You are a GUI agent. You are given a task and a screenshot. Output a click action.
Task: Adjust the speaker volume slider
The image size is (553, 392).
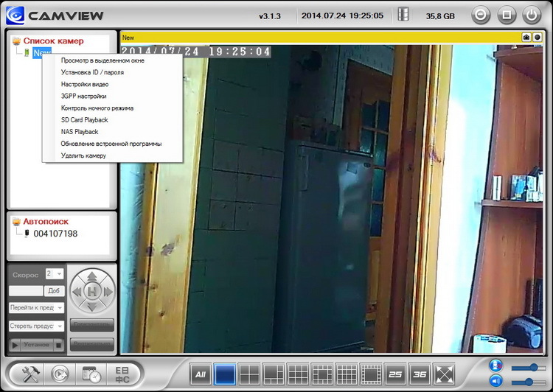529,382
